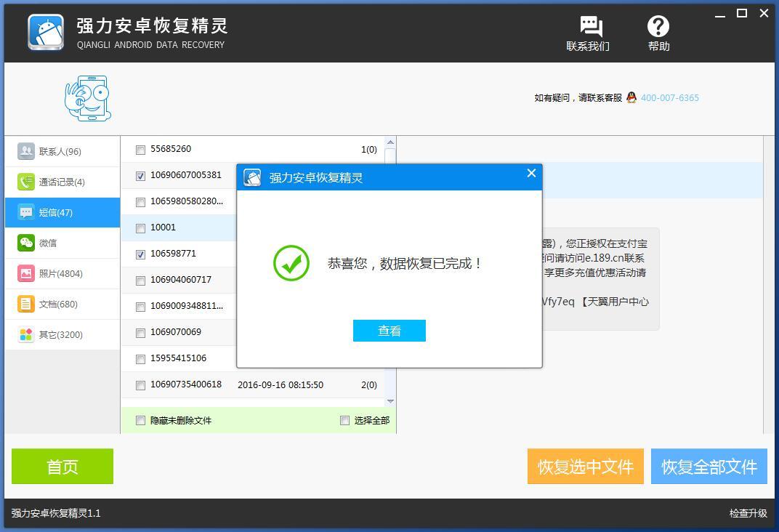Enable the 隐藏未删除文件 checkbox

coord(140,421)
